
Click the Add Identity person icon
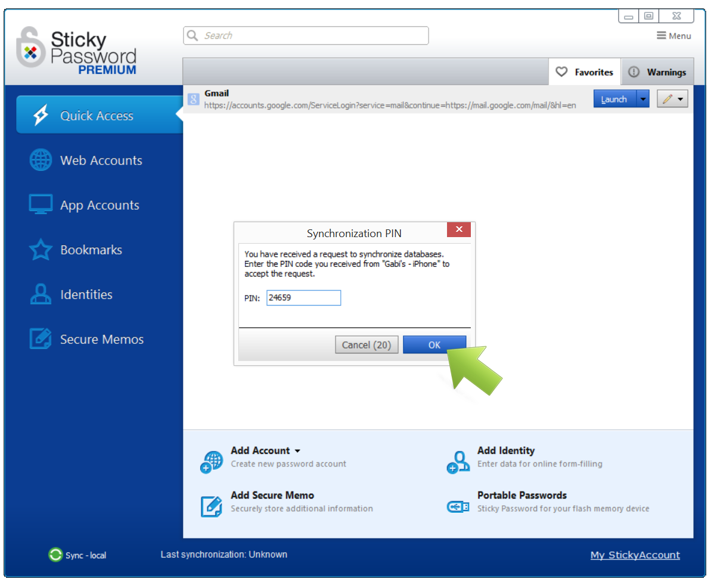458,462
